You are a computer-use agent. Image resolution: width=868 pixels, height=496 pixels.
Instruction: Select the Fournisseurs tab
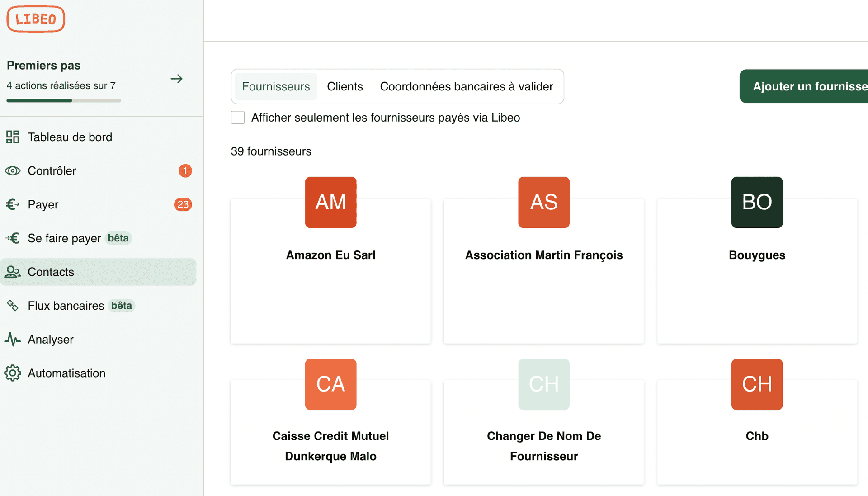pos(276,86)
